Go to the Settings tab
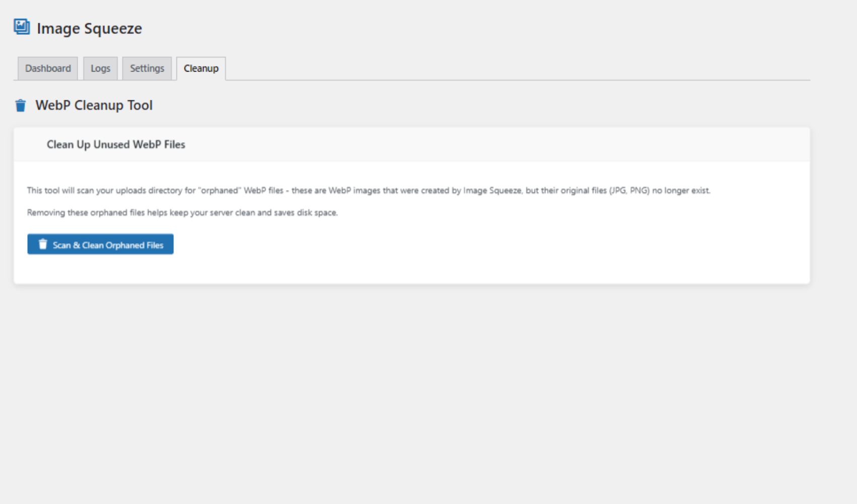Image resolution: width=857 pixels, height=504 pixels. click(147, 68)
